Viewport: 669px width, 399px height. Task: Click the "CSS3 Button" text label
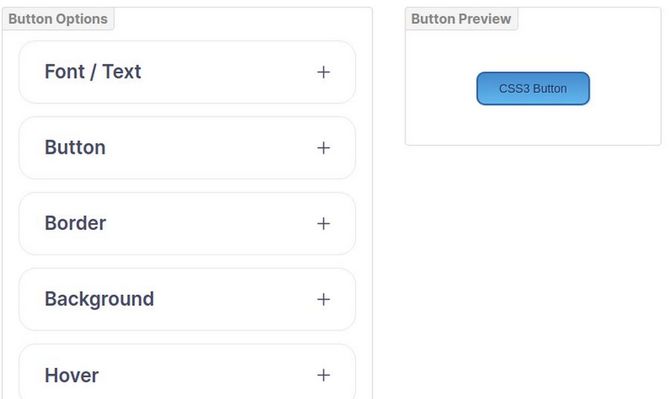click(533, 89)
